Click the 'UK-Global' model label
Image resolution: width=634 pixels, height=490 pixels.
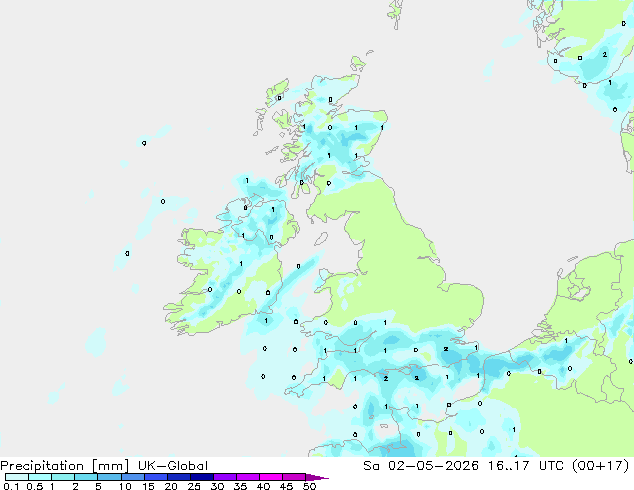173,466
